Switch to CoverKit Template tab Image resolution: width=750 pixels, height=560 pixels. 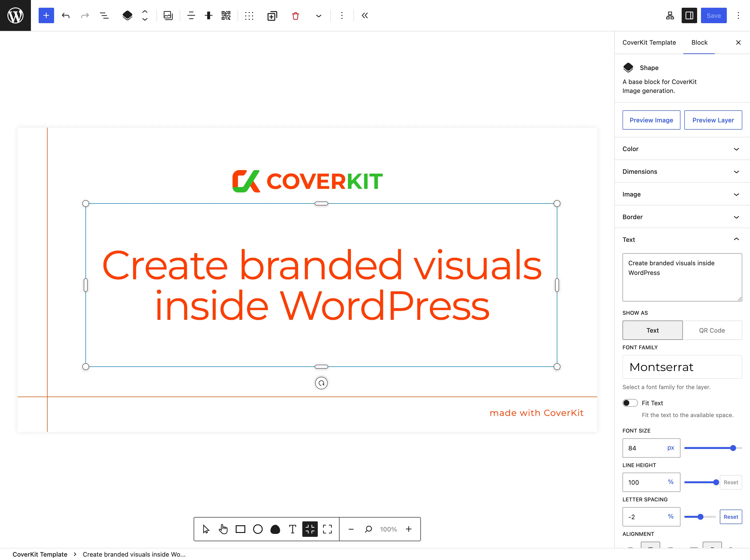point(649,42)
